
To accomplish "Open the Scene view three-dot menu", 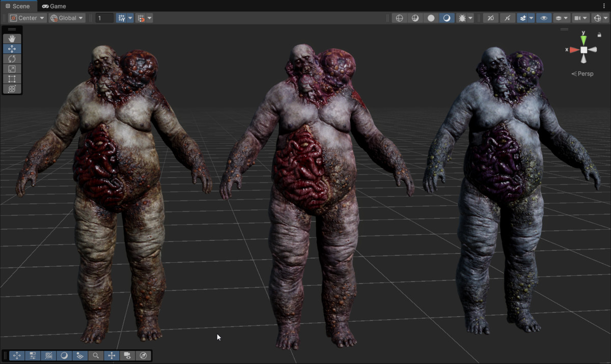I will tap(604, 6).
